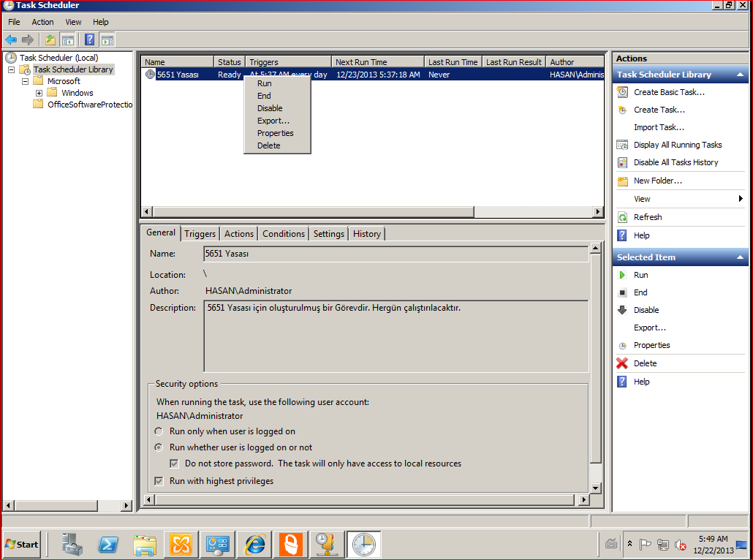Click the blue Help toolbar icon
The image size is (753, 560).
89,40
